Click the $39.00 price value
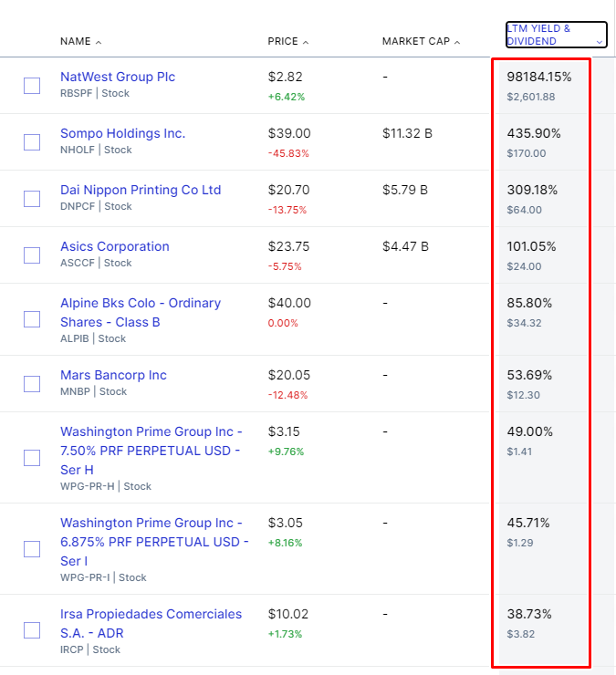616x675 pixels. pyautogui.click(x=289, y=133)
